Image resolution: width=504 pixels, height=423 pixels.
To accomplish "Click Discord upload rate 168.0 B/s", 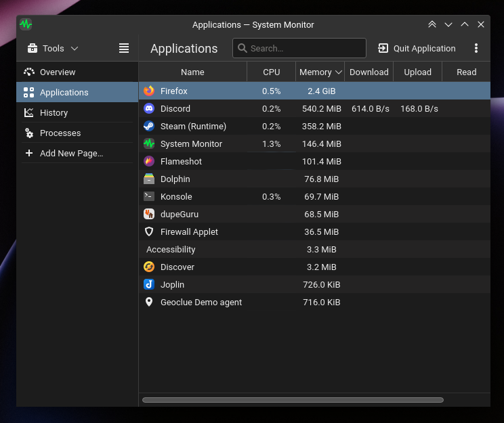I will tap(419, 108).
